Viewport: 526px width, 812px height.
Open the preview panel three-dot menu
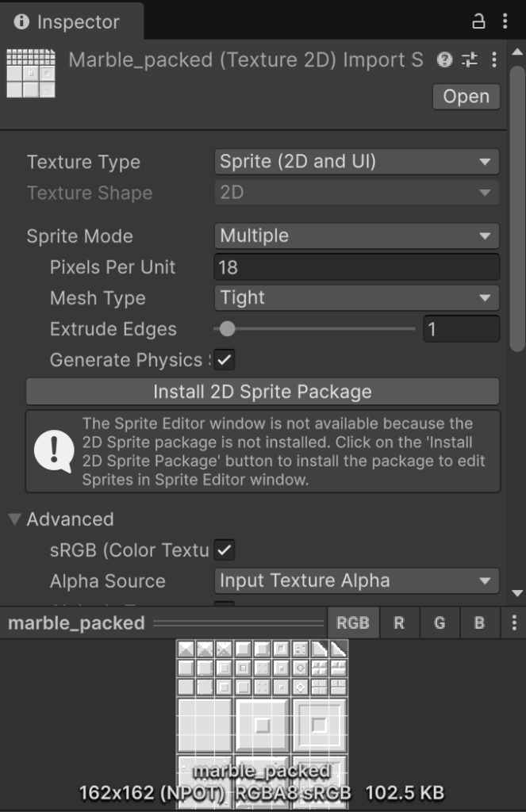(x=514, y=622)
